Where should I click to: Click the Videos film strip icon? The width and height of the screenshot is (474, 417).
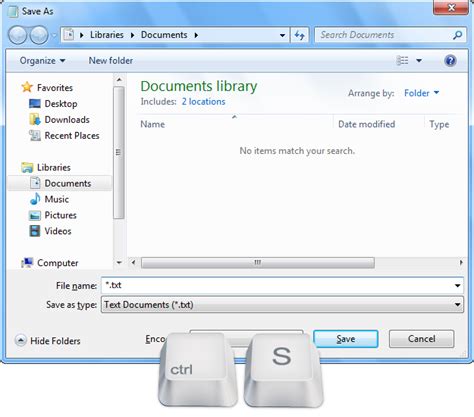pyautogui.click(x=35, y=231)
